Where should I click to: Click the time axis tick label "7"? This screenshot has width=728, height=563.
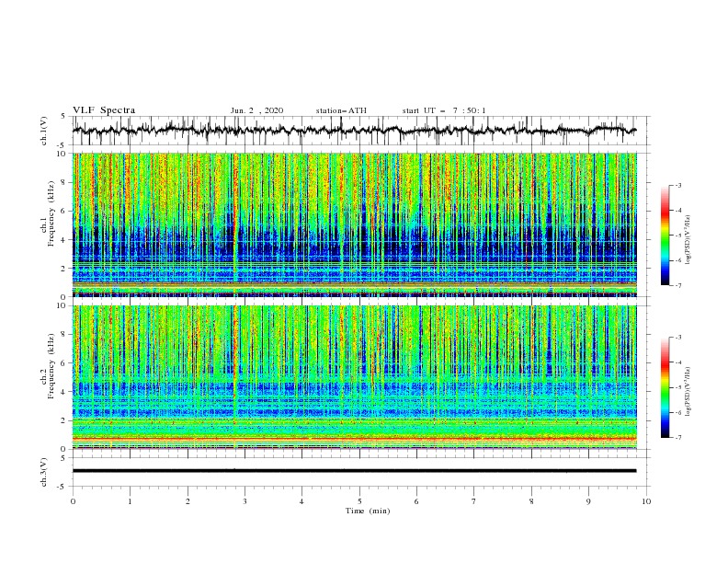[x=474, y=501]
